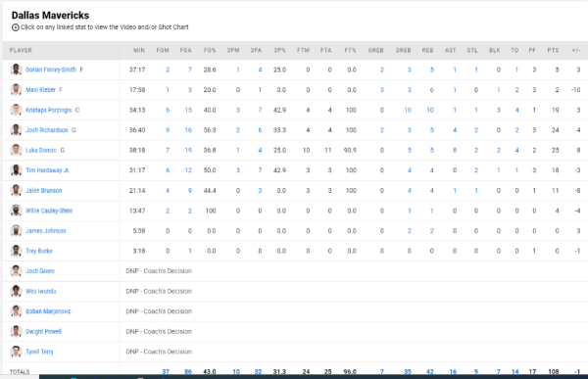Open Maxi Kleber's player link

40,90
